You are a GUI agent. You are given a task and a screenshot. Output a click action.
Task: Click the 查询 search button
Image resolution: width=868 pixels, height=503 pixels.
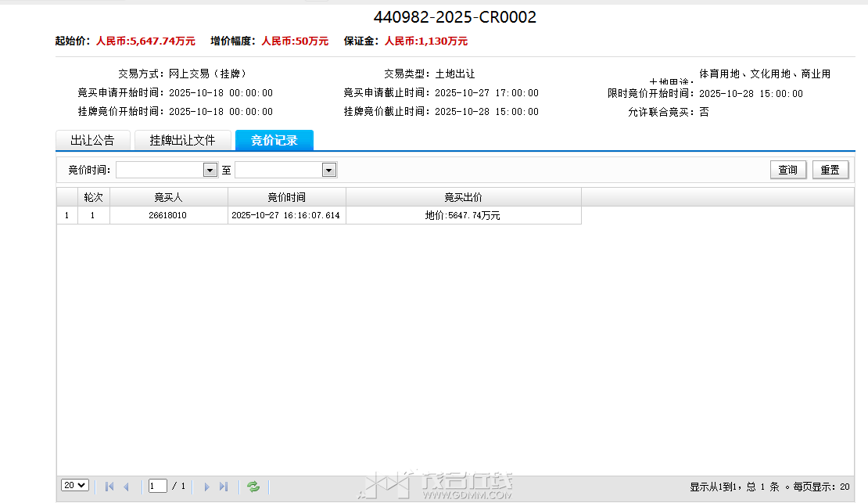pos(787,170)
